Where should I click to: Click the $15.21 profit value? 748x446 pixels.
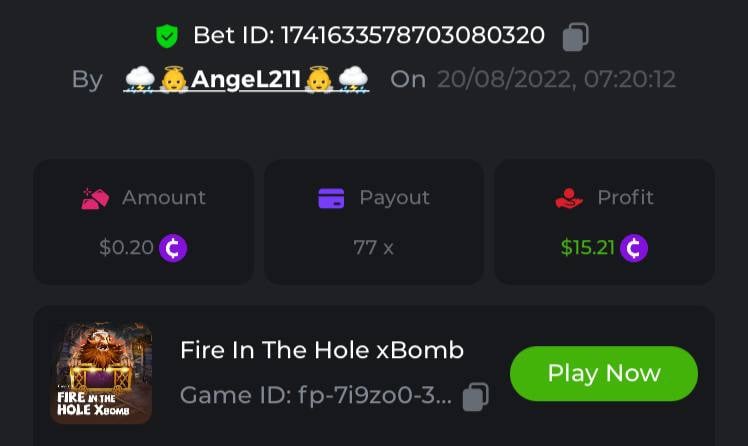[588, 248]
